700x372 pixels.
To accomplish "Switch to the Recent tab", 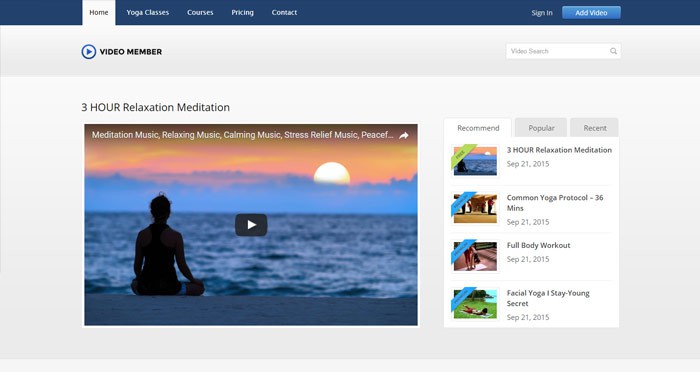I will (594, 128).
